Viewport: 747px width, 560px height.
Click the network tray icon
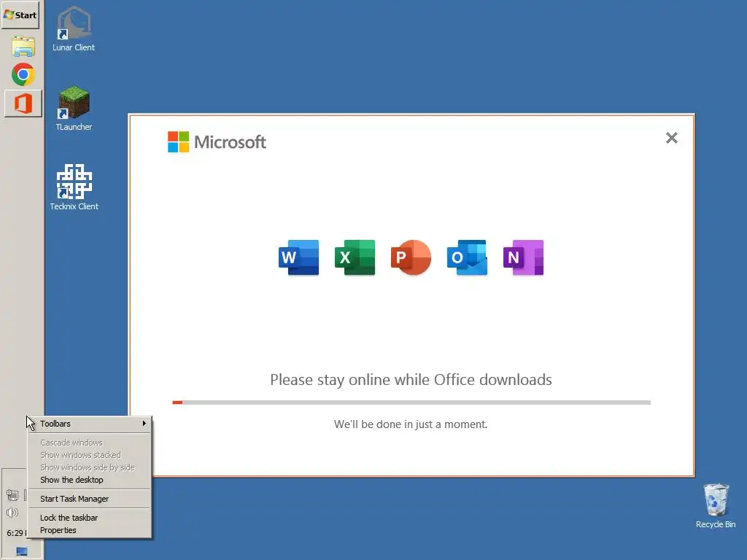tap(12, 495)
